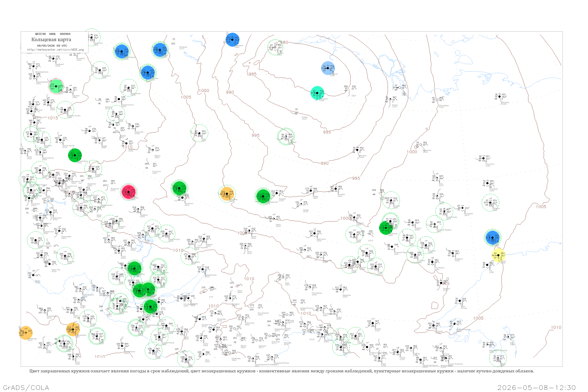Select the Радужный station label
588x392 pixels.
[x=60, y=64]
